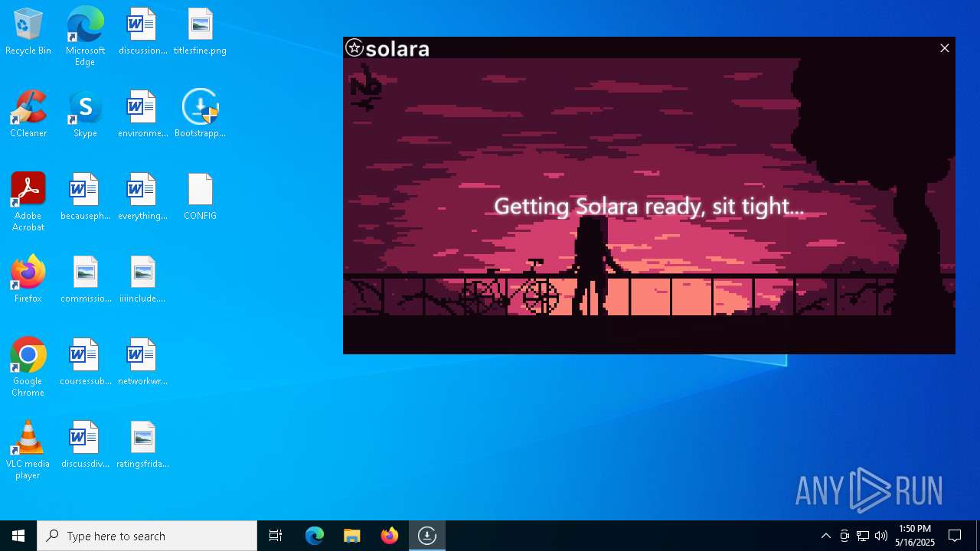
Task: Open Google Chrome desktop shortcut
Action: pyautogui.click(x=28, y=367)
